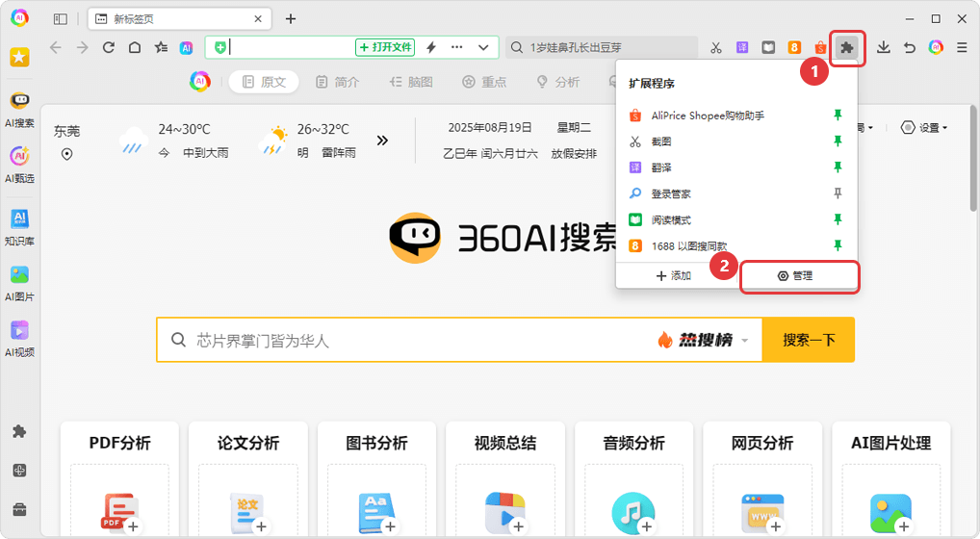This screenshot has height=539, width=980.
Task: Reload the page with refresh icon
Action: 109,47
